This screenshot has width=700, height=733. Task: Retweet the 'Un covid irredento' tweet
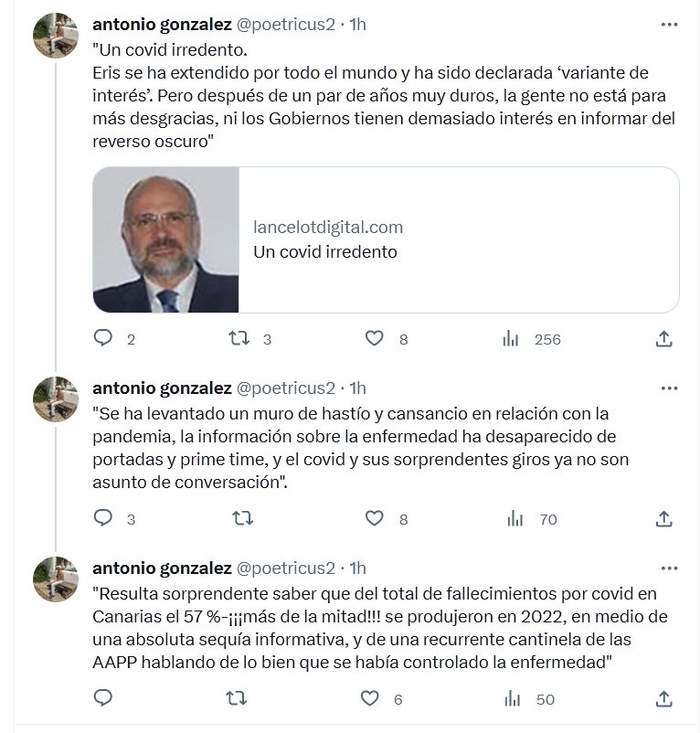[x=239, y=339]
